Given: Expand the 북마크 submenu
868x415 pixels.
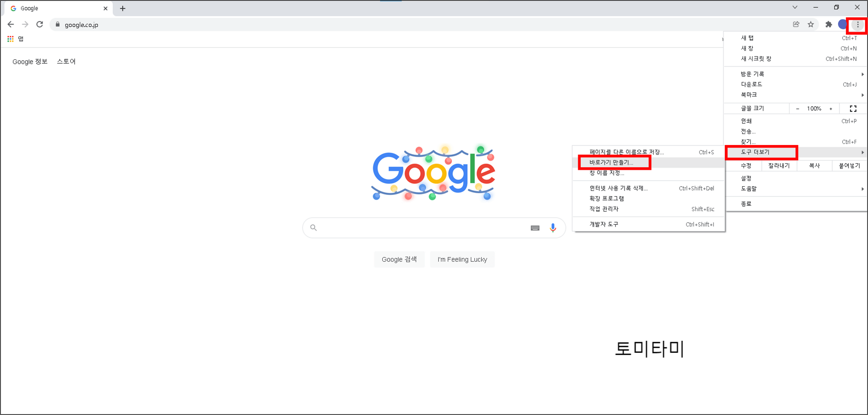Looking at the screenshot, I should (796, 95).
